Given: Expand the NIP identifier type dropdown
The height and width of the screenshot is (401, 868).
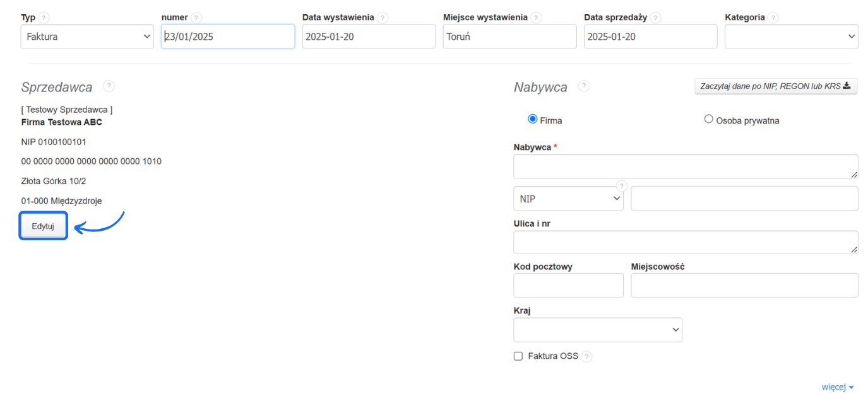Looking at the screenshot, I should point(568,199).
